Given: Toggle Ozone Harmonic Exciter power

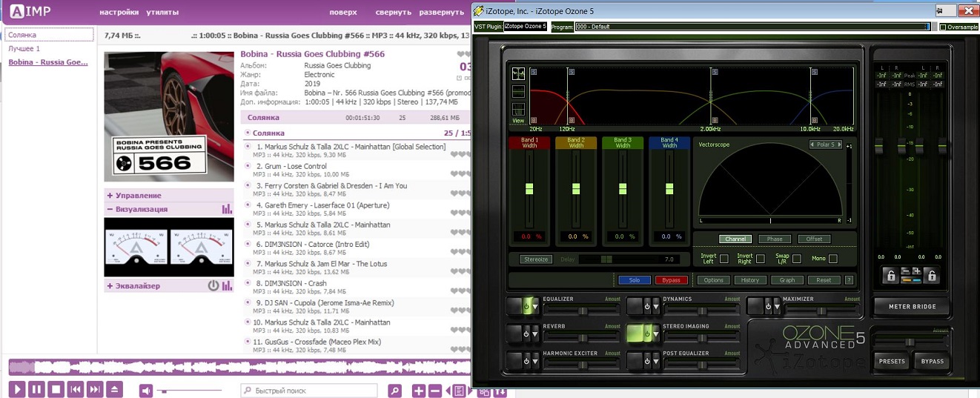Looking at the screenshot, I should click(526, 361).
